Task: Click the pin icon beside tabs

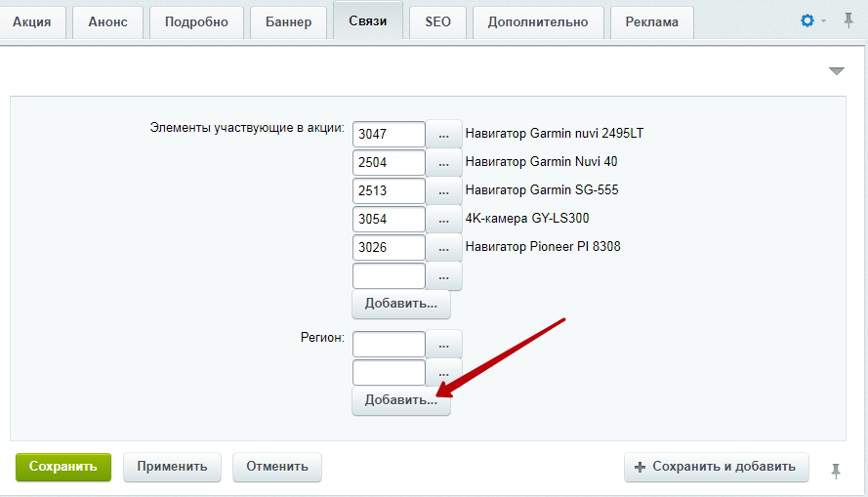Action: 848,21
